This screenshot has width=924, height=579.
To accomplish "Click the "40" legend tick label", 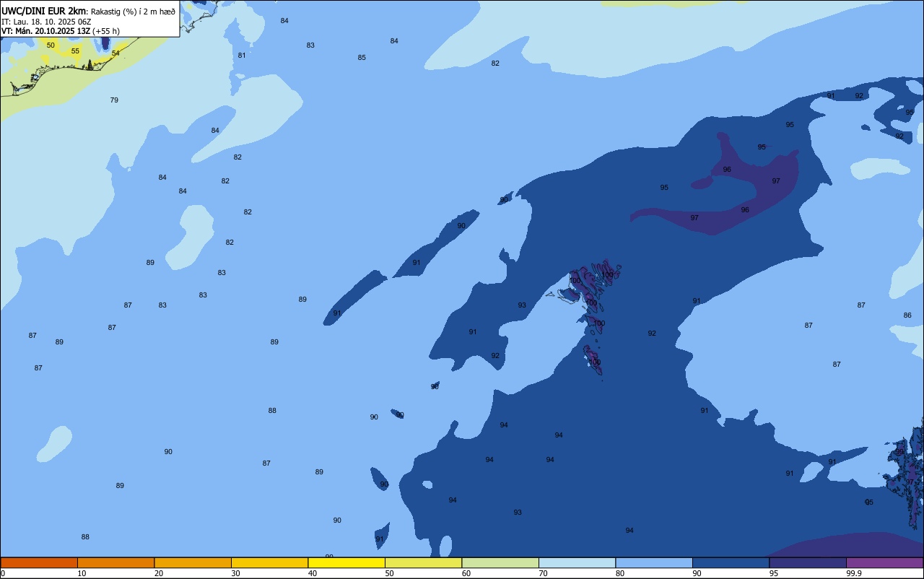I will (x=313, y=573).
